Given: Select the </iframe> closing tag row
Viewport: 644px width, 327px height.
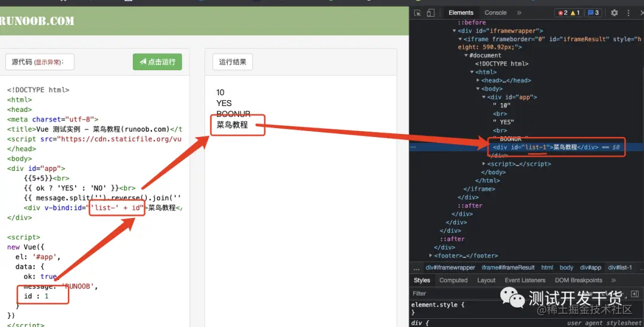Looking at the screenshot, I should [479, 189].
